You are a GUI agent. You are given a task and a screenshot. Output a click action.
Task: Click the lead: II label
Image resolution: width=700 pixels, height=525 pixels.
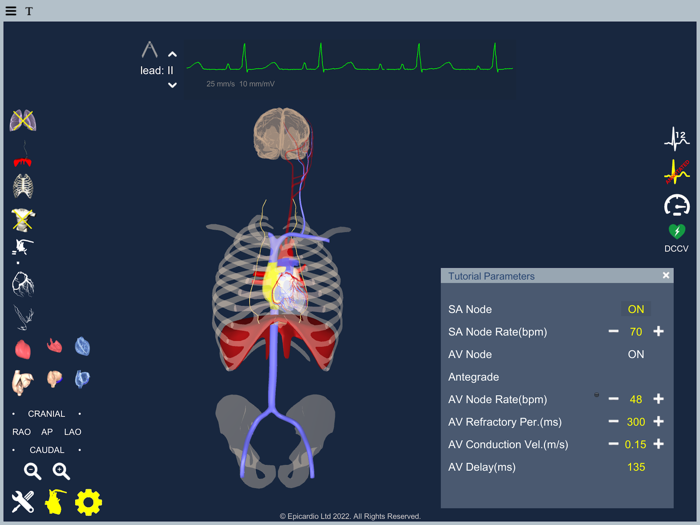point(157,71)
